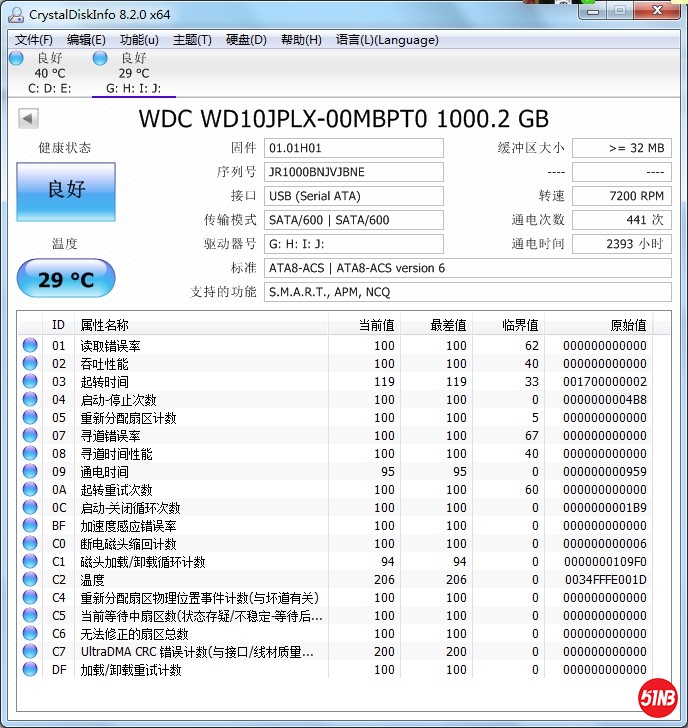Click the 29 °C temperature button
The image size is (688, 728).
66,279
